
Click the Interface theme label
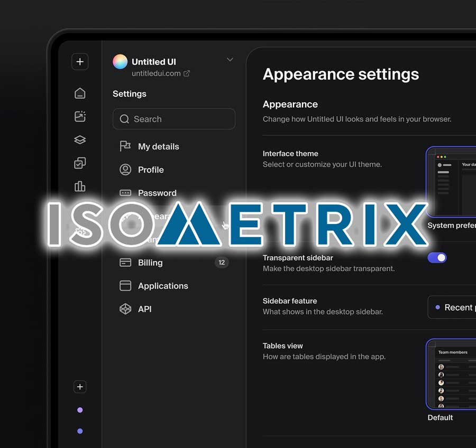(x=290, y=154)
